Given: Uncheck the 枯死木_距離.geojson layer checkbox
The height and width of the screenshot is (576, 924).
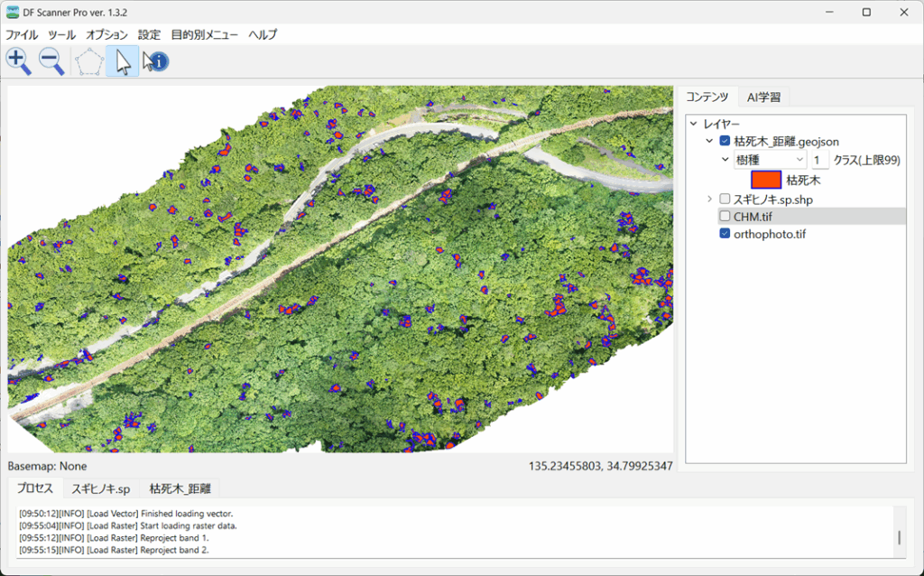Looking at the screenshot, I should [x=725, y=142].
